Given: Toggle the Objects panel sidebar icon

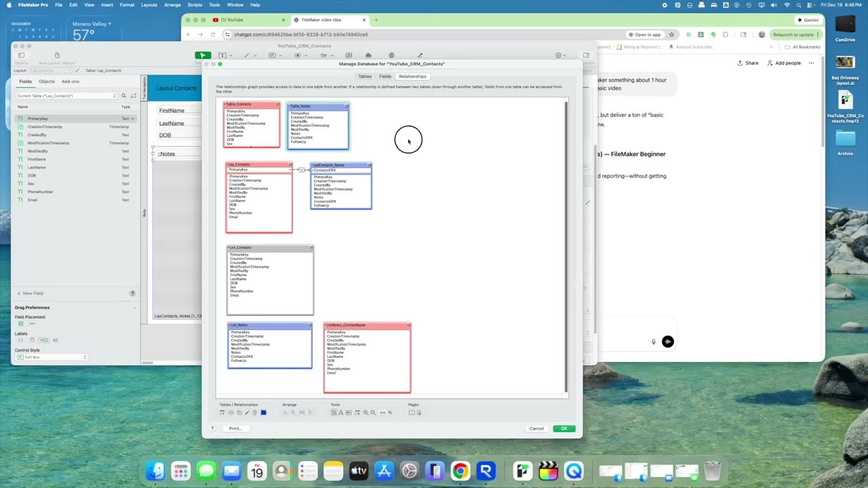Looking at the screenshot, I should (21, 55).
